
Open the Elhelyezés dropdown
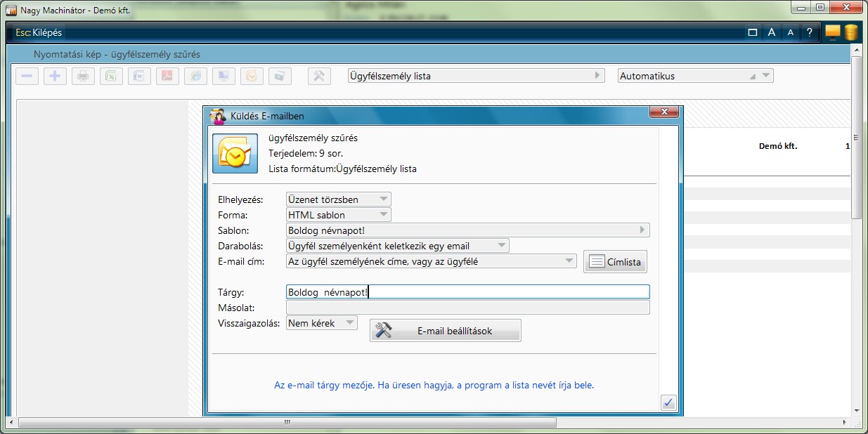339,199
